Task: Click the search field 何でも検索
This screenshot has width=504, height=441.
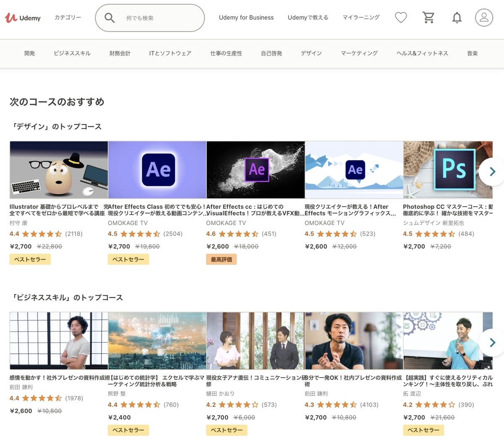Action: [150, 18]
